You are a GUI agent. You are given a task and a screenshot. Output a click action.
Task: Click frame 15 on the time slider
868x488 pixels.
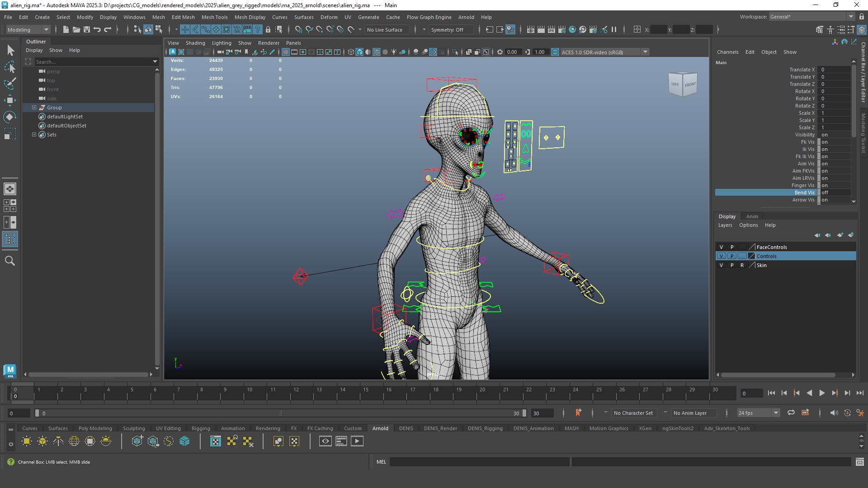365,393
